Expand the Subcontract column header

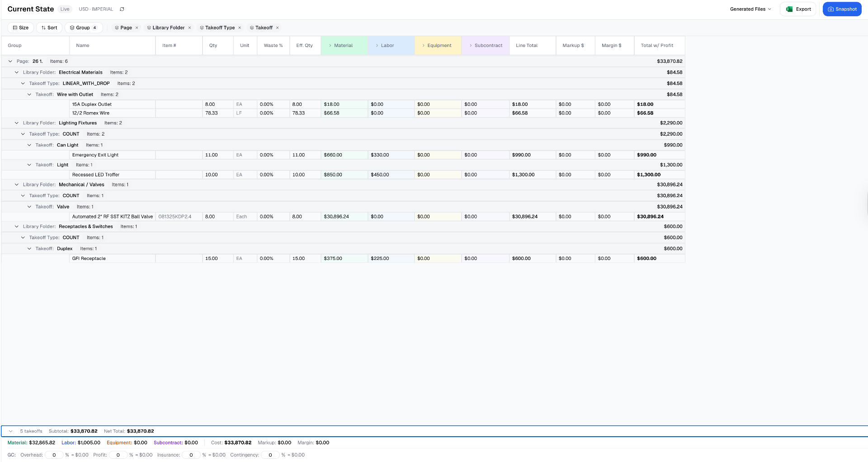pos(471,46)
